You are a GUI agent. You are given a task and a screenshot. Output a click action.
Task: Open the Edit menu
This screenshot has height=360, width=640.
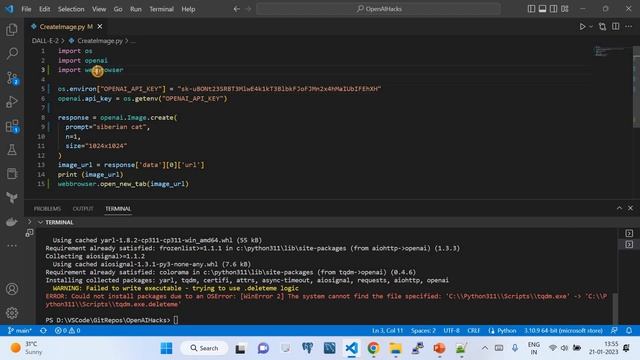(44, 9)
